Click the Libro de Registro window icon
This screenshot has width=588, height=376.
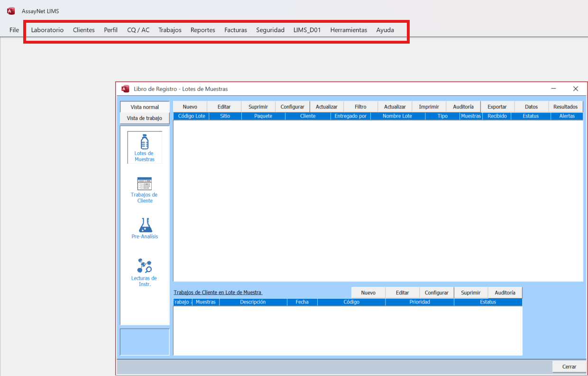tap(125, 89)
